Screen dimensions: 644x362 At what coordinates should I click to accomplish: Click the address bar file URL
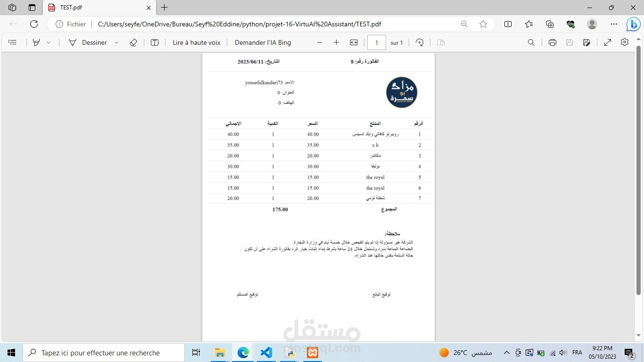pos(239,24)
